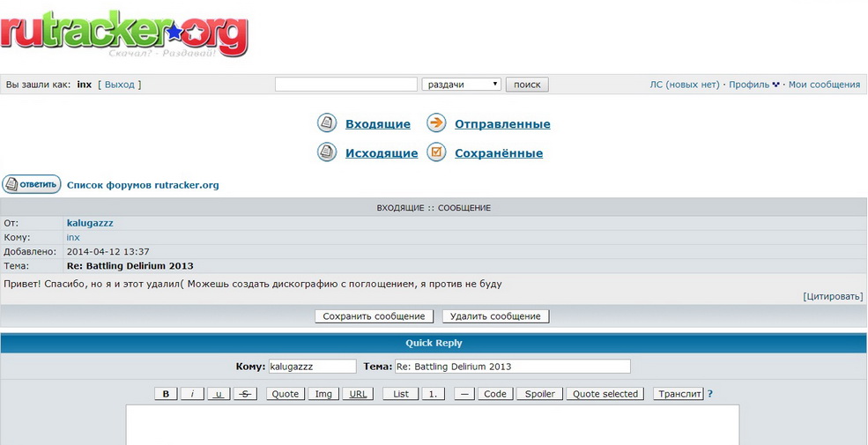Toggle bold B formatting button

tap(166, 394)
